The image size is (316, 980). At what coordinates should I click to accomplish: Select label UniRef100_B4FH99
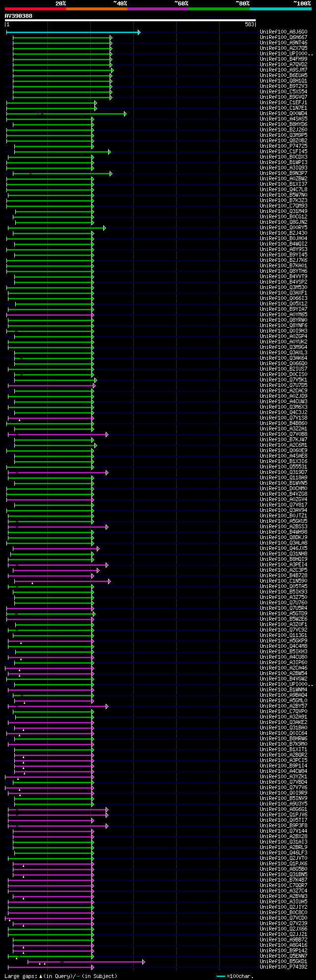click(283, 59)
